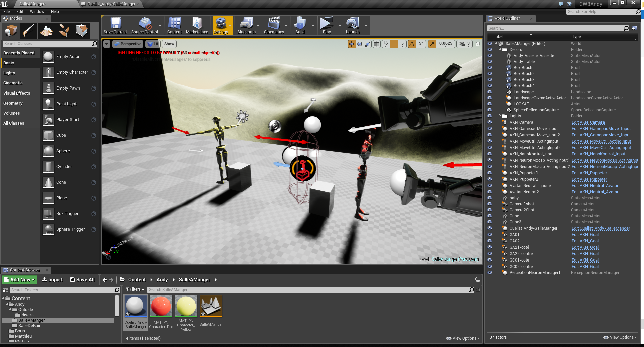Select the SalleDeBain folder in tree
The width and height of the screenshot is (644, 347).
point(30,326)
